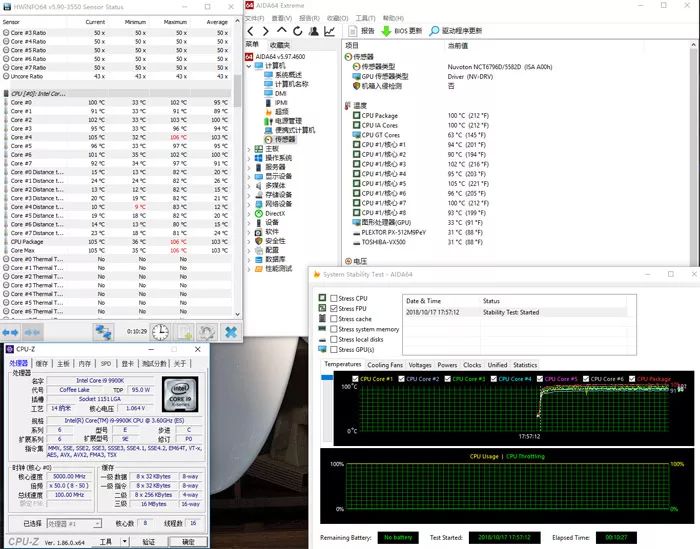Expand the server tree node

[x=249, y=167]
